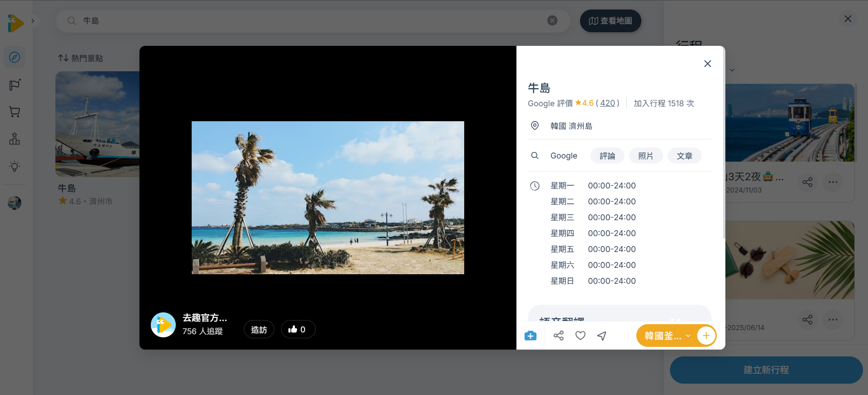Select the 文章 tab
The image size is (868, 395).
[x=684, y=156]
